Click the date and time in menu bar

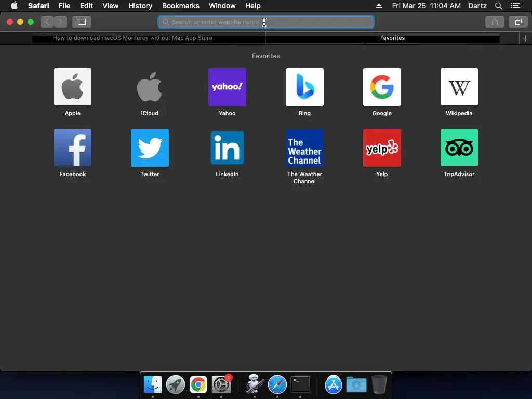426,6
